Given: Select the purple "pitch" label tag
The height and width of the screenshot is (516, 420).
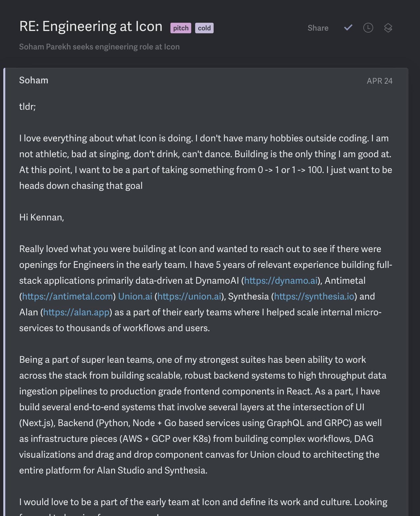Looking at the screenshot, I should pos(181,28).
